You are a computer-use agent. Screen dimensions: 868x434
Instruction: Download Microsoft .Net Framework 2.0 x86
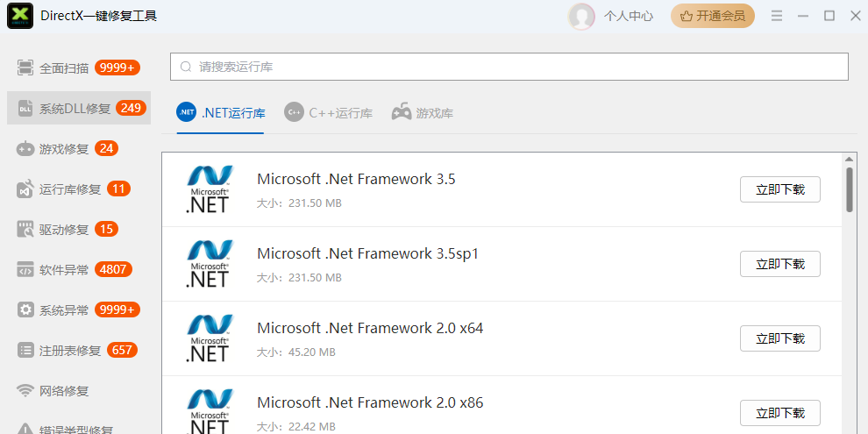[x=780, y=413]
